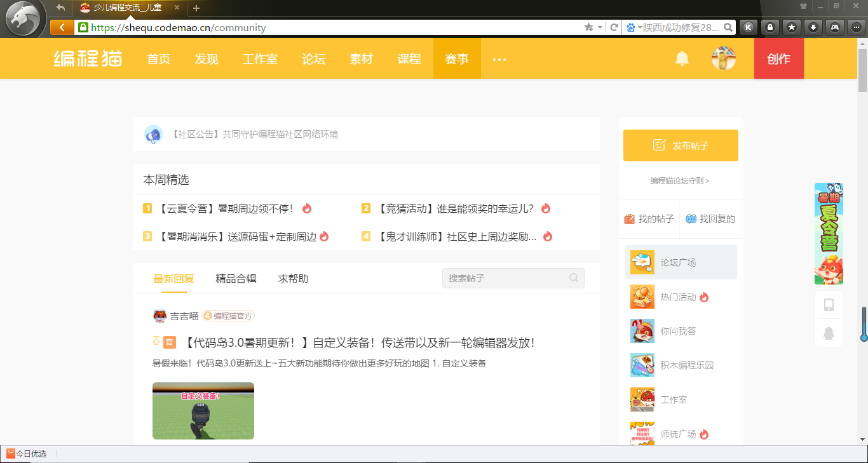
Task: Close the 少儿编程交流 browser tab
Action: point(177,8)
